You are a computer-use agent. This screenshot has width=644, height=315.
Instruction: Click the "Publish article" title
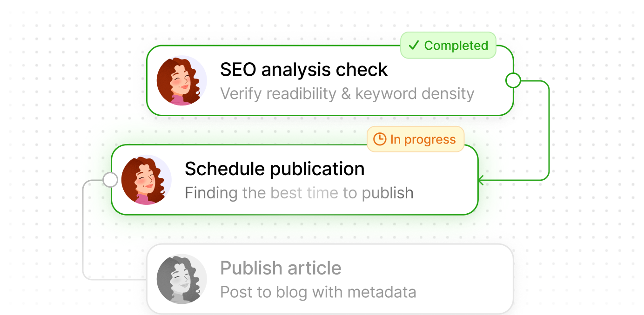coord(281,268)
